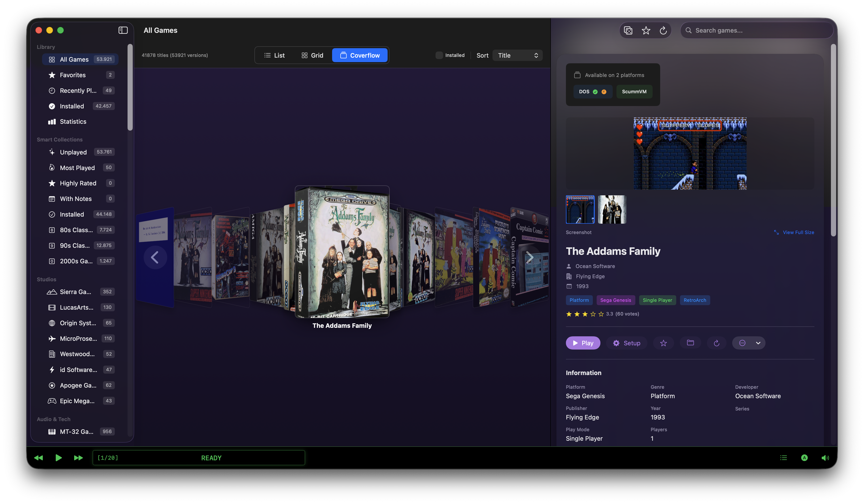Enable the Installed filter checkbox
The height and width of the screenshot is (504, 864).
click(439, 55)
